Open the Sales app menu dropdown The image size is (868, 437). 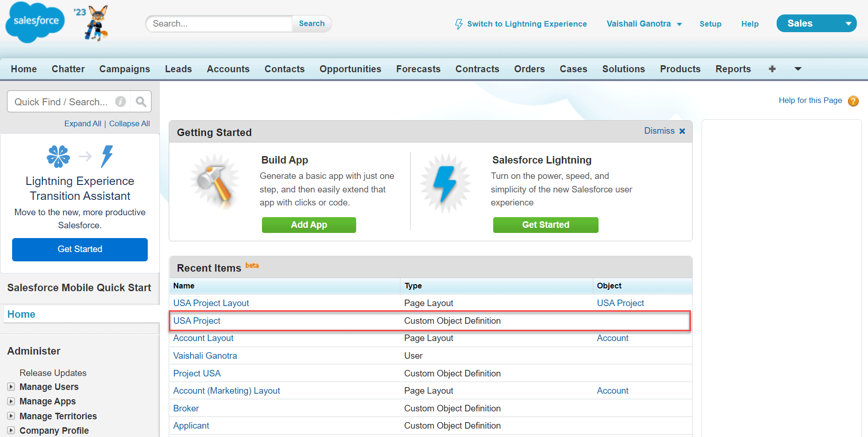(x=848, y=23)
